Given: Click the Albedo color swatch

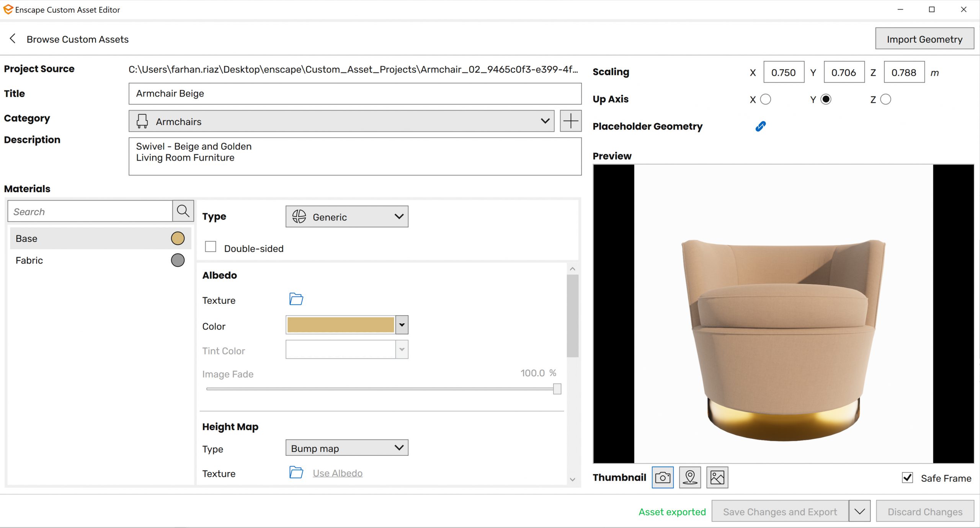Looking at the screenshot, I should click(340, 325).
